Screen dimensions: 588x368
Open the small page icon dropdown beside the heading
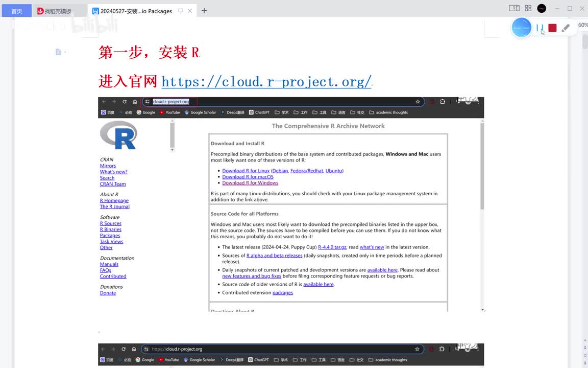coord(60,52)
